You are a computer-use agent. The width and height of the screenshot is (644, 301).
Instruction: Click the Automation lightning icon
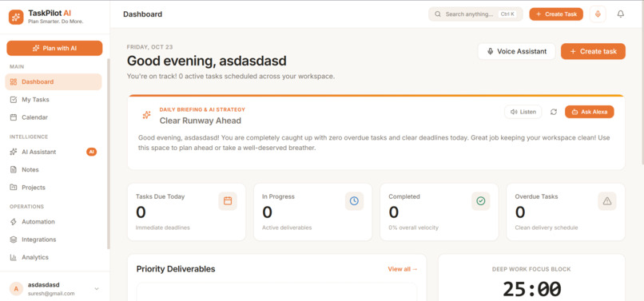point(13,222)
